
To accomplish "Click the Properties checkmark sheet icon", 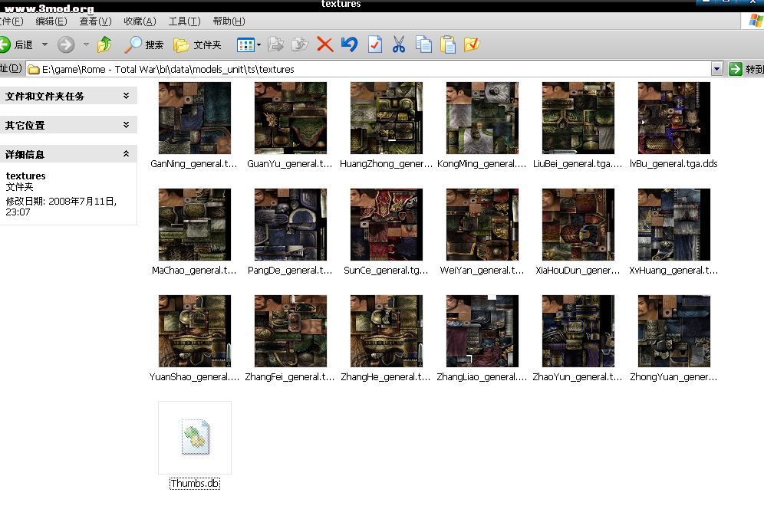I will [x=374, y=45].
